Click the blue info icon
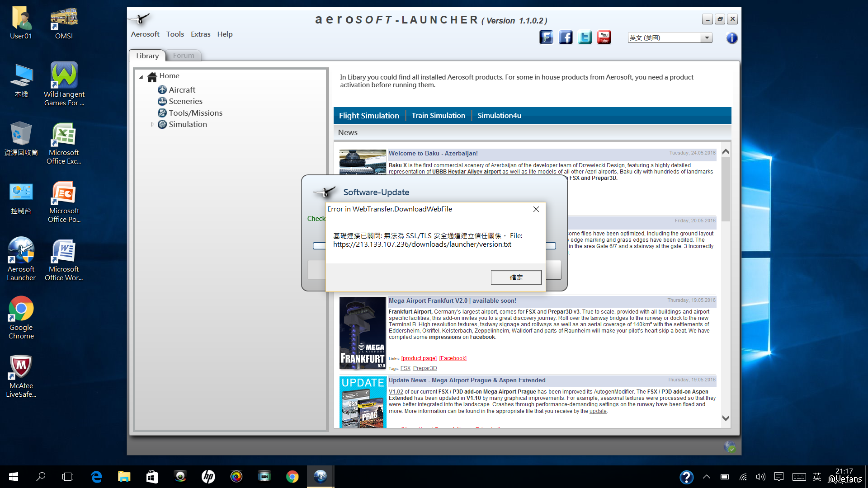Viewport: 868px width, 488px height. [731, 38]
